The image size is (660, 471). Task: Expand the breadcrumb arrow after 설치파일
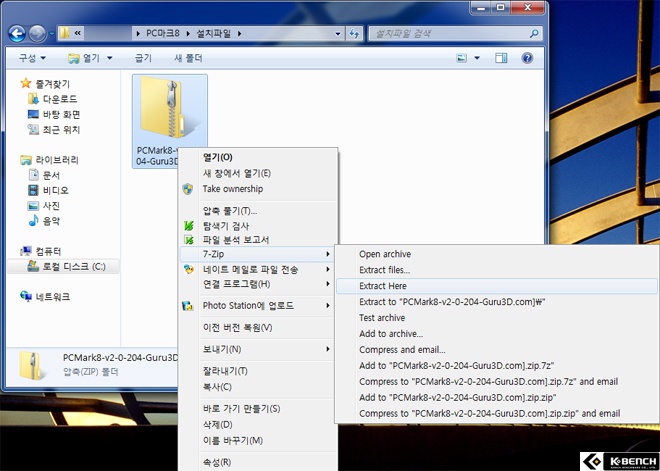click(x=239, y=34)
